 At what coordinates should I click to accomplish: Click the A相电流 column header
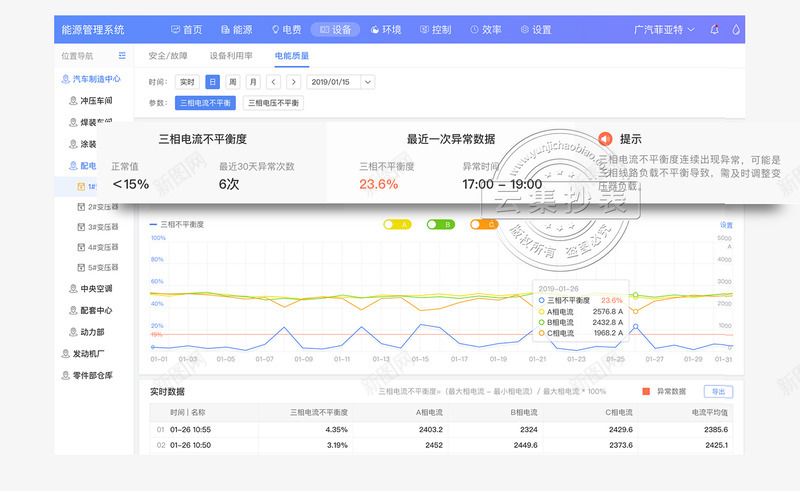(x=429, y=412)
